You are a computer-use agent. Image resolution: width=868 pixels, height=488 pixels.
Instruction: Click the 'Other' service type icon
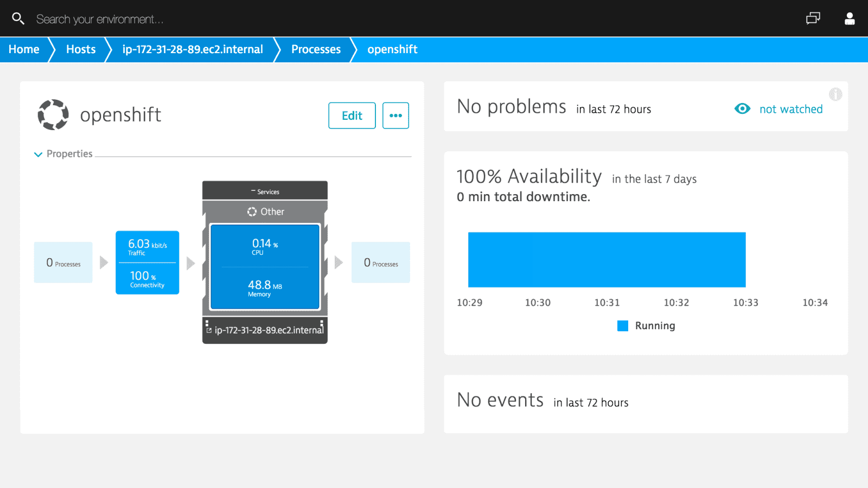click(252, 212)
